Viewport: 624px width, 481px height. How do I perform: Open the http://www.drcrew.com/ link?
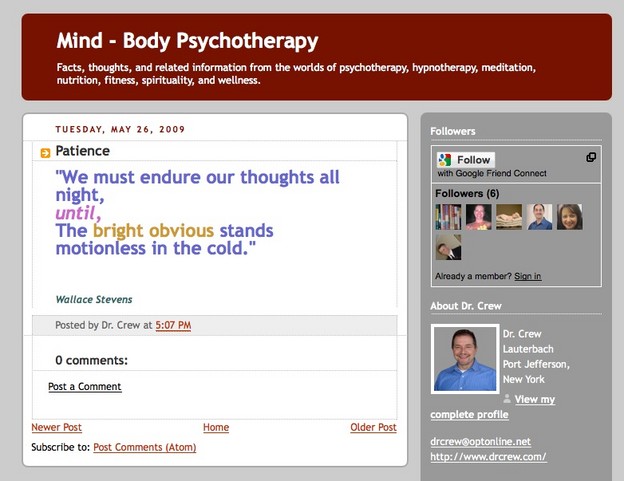(x=488, y=457)
